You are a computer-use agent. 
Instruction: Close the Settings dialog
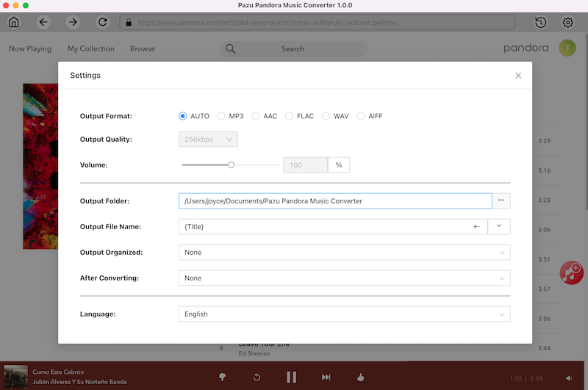(x=518, y=76)
